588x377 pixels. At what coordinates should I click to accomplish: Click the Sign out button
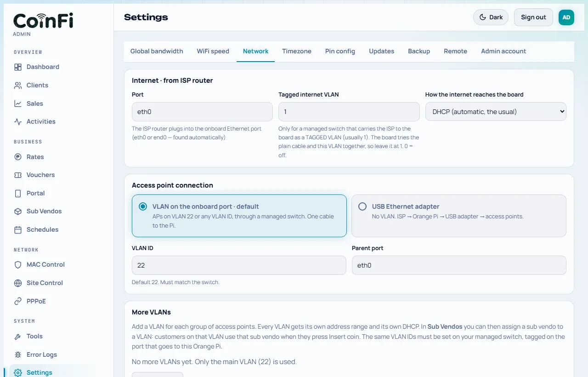click(533, 17)
